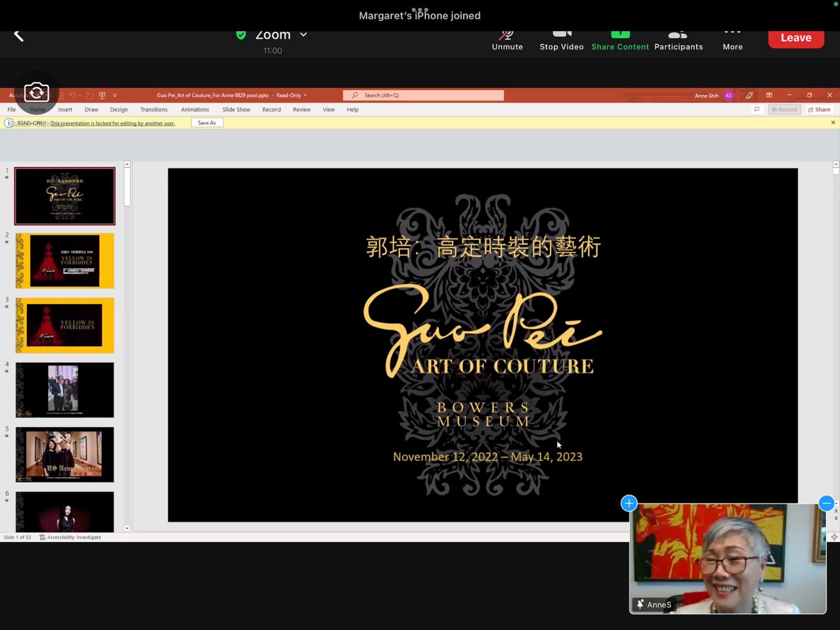Tap Share Content in Zoom toolbar
This screenshot has width=840, height=630.
click(620, 41)
